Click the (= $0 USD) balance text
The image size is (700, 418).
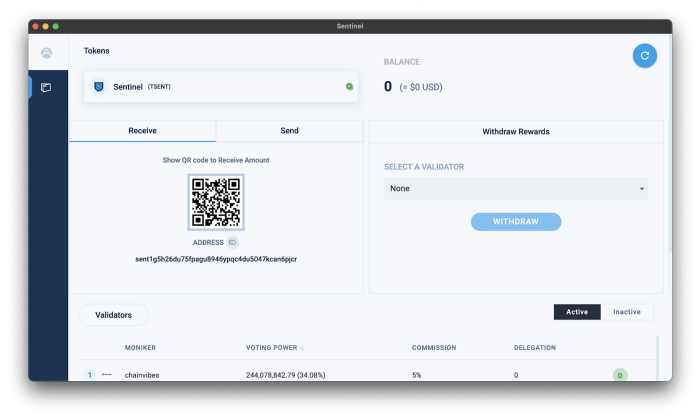click(x=421, y=87)
